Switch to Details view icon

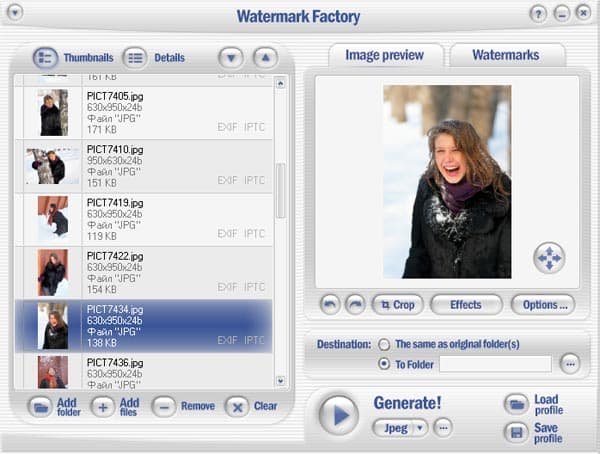135,58
